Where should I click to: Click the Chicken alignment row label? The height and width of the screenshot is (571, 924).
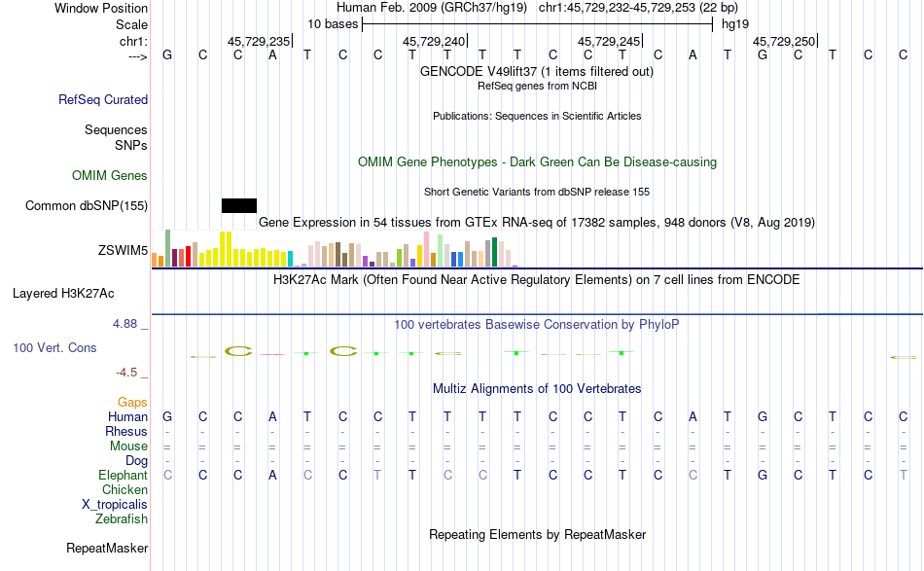[x=124, y=489]
